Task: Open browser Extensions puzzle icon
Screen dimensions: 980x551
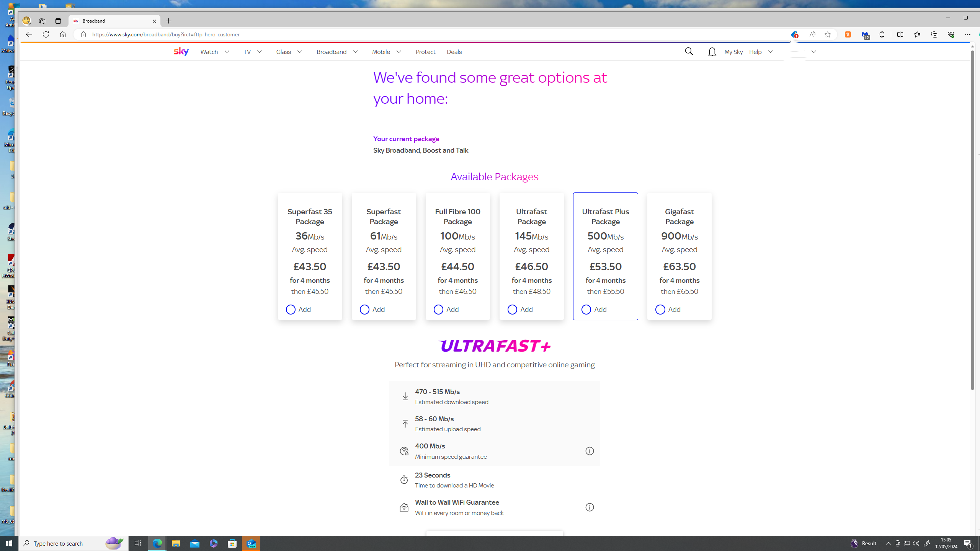Action: (882, 34)
